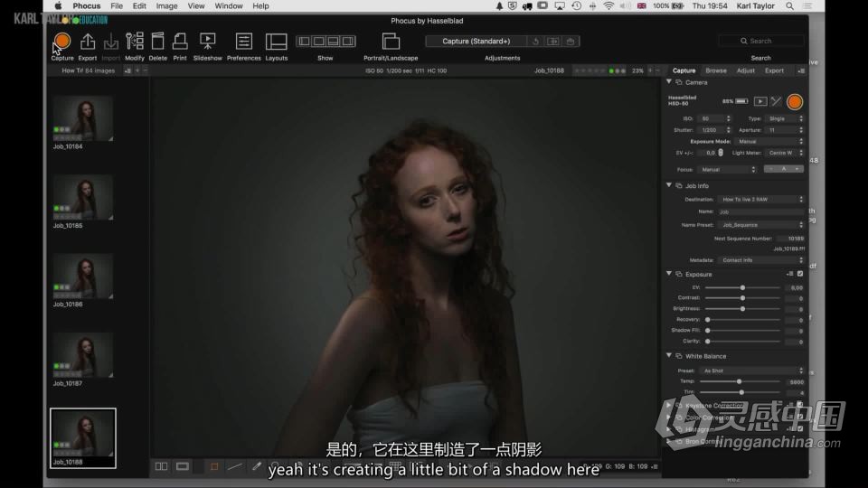Select the Job_10186 thumbnail
Viewport: 868px width, 488px height.
coord(83,277)
